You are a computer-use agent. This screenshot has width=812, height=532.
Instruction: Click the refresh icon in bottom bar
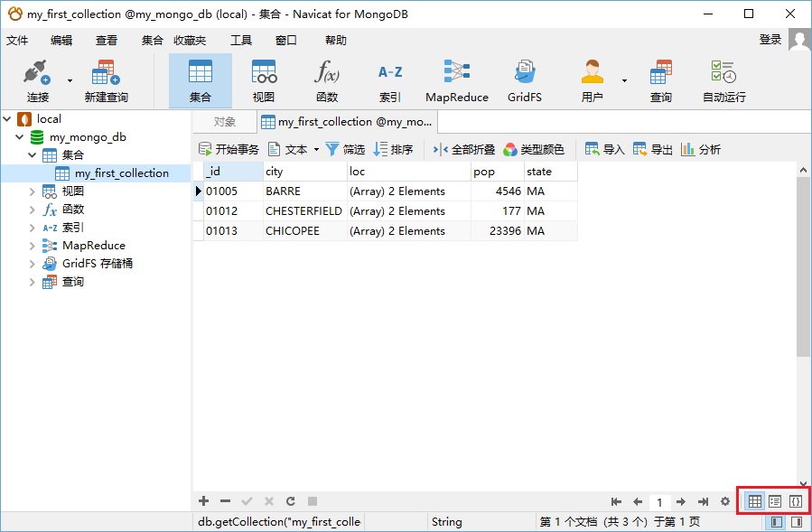291,501
